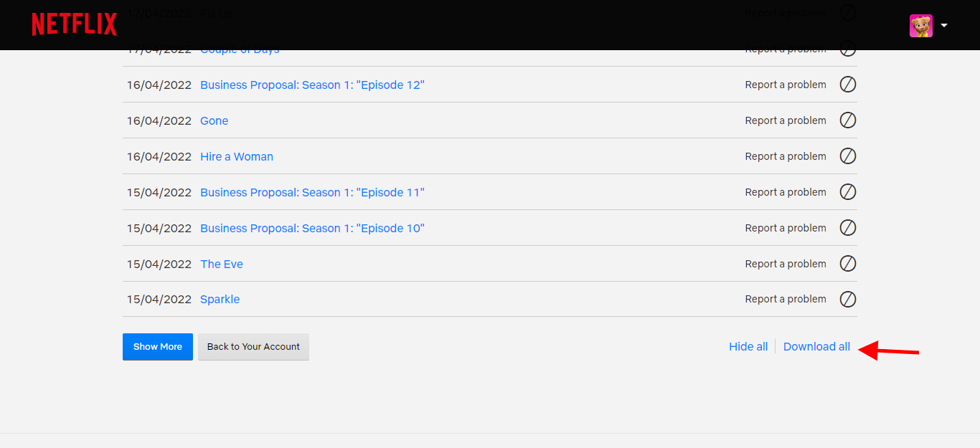Click the 15/04/2022 date beside The Eve
Screen dimensions: 980x448
[159, 264]
